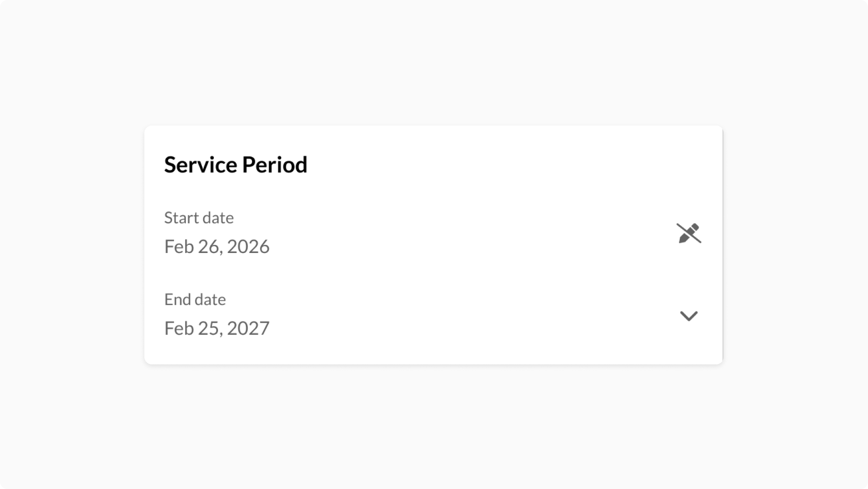Select the End date value Feb 25, 2027

click(217, 328)
